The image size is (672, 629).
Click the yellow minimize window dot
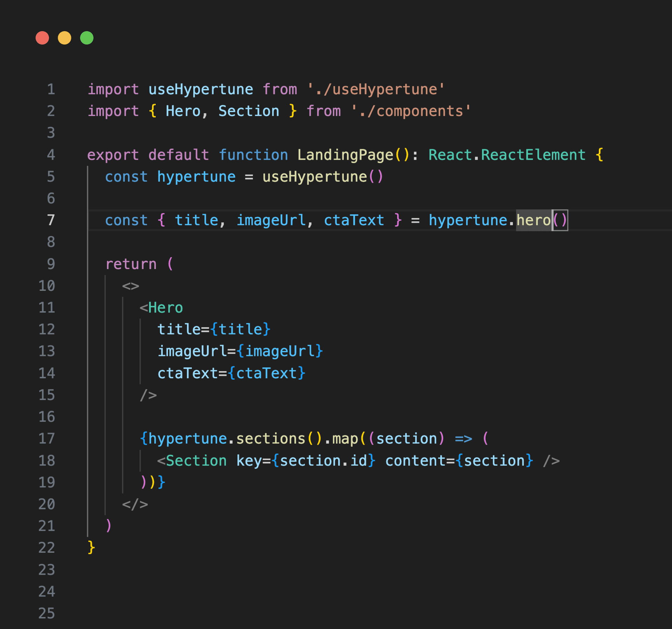tap(64, 38)
